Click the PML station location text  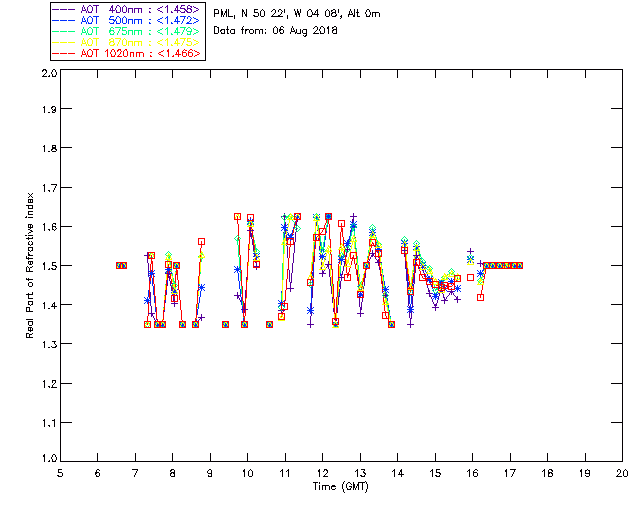click(297, 14)
